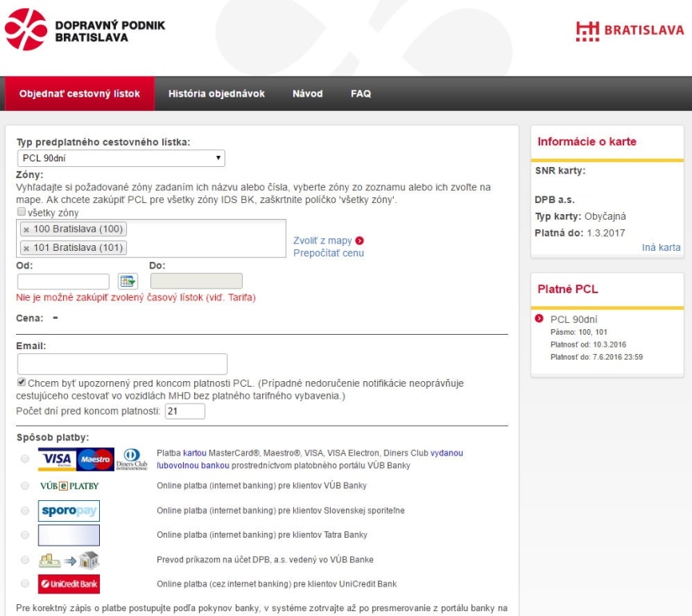Click the bank transfer money-to-building icon
Viewport: 692px width, 616px height.
(x=69, y=559)
